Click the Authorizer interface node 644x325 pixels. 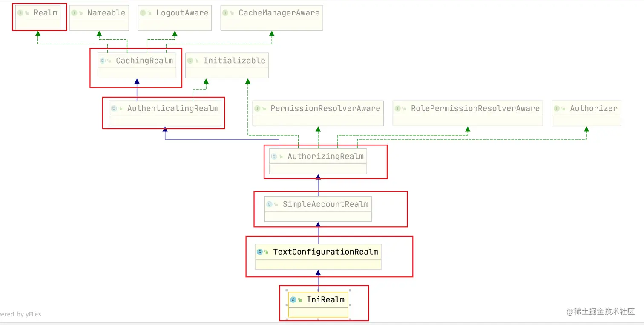tap(586, 113)
